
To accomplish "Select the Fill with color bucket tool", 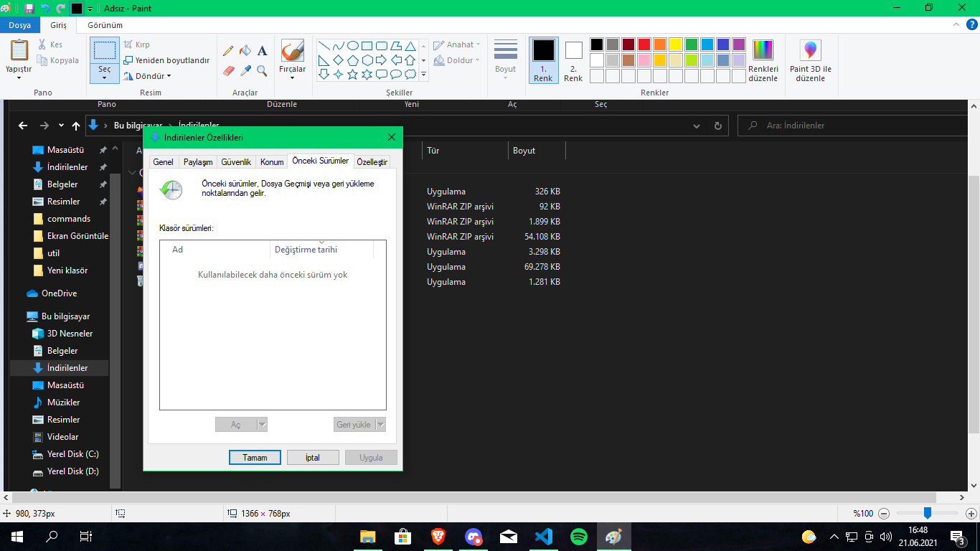I will tap(245, 51).
